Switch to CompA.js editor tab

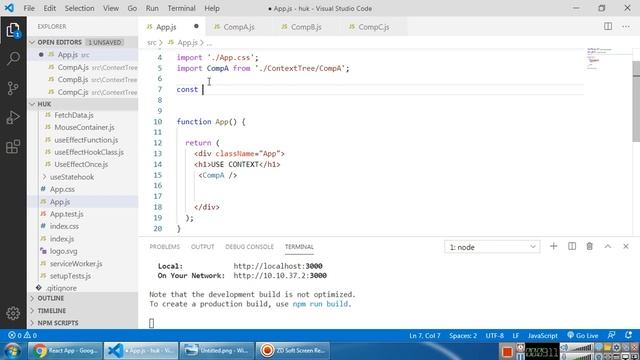239,27
